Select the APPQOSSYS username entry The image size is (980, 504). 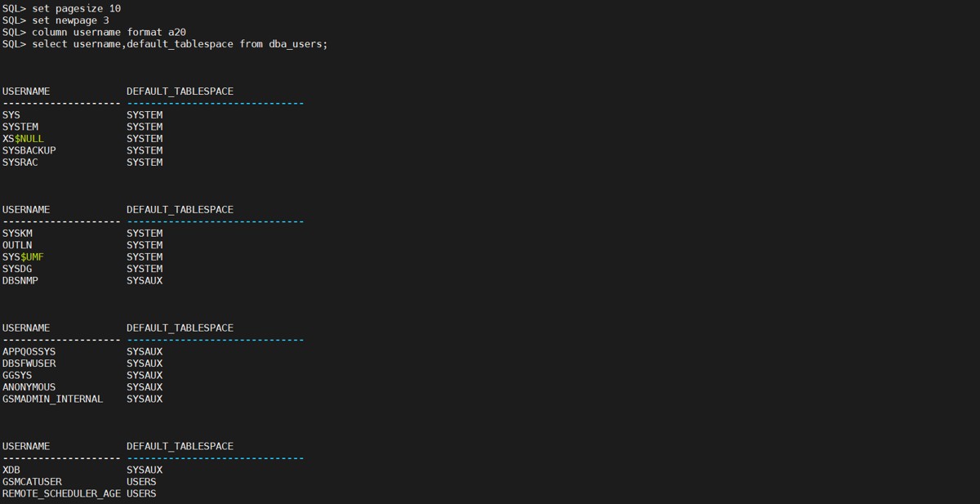pos(29,351)
